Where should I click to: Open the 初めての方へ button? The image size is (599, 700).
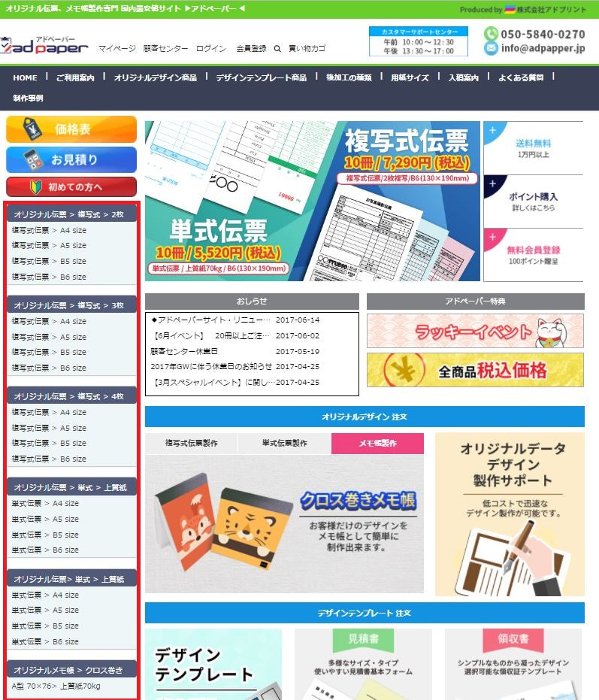tap(71, 186)
